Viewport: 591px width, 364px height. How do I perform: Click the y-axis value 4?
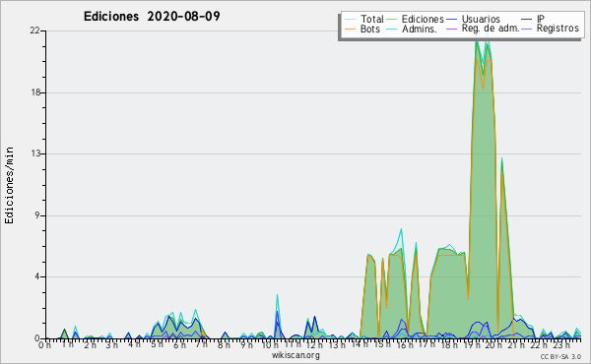click(37, 276)
